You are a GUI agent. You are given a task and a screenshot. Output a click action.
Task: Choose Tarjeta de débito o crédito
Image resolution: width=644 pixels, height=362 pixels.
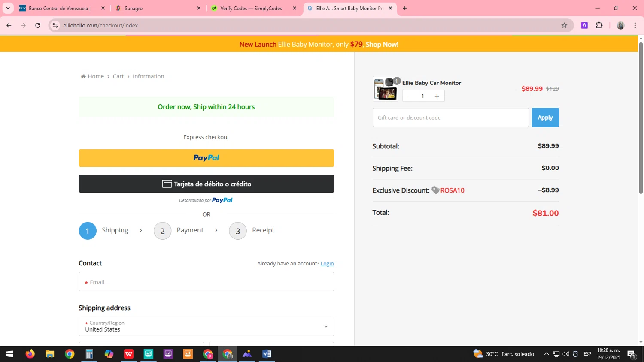coord(206,184)
